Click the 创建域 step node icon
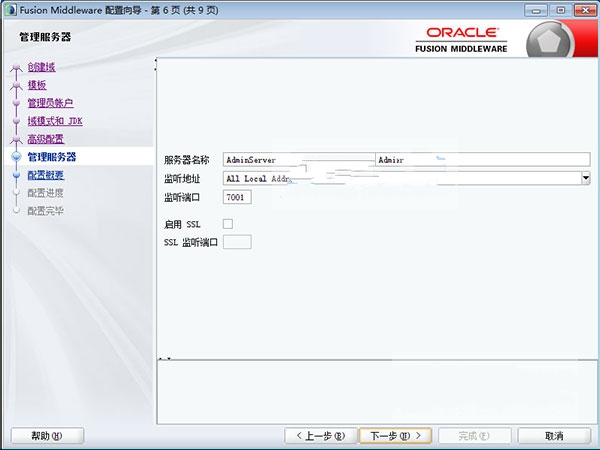 point(16,68)
